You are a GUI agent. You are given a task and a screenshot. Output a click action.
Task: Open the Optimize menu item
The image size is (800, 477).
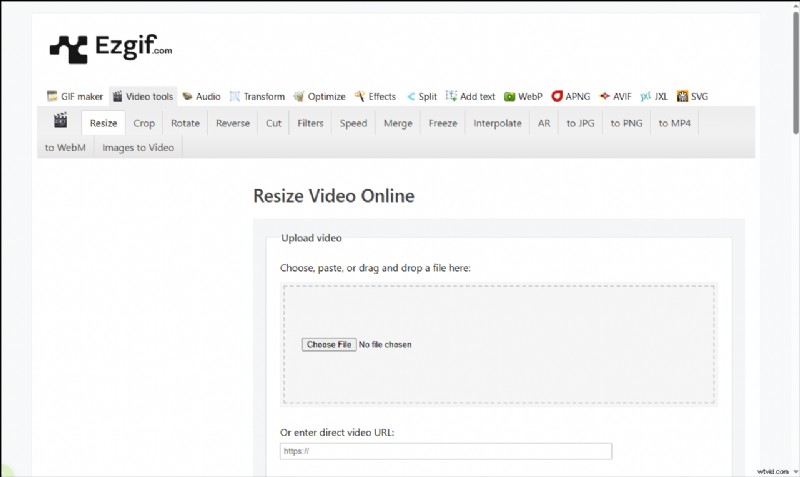(x=319, y=96)
